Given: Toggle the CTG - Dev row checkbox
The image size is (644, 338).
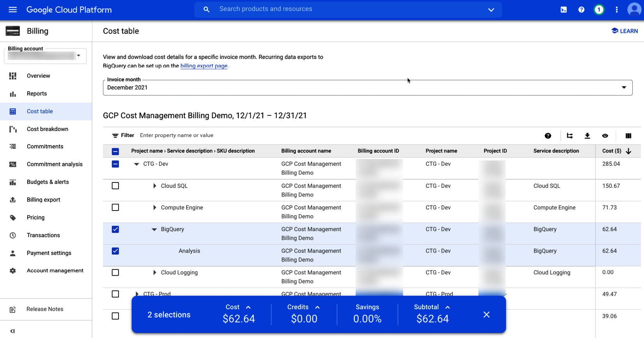Looking at the screenshot, I should (115, 164).
